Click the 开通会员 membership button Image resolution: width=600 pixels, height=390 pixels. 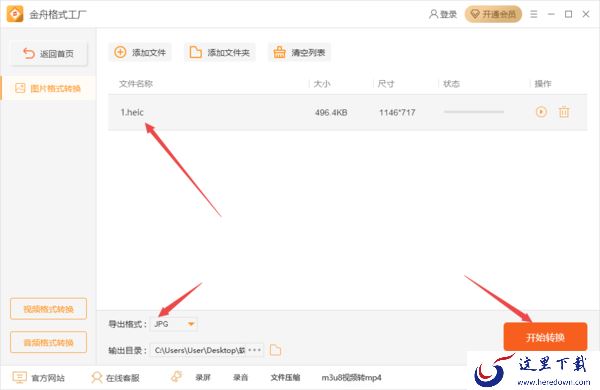(x=493, y=14)
